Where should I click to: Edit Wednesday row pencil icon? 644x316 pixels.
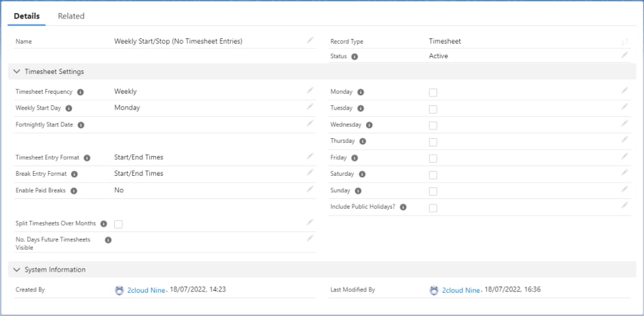pyautogui.click(x=625, y=123)
